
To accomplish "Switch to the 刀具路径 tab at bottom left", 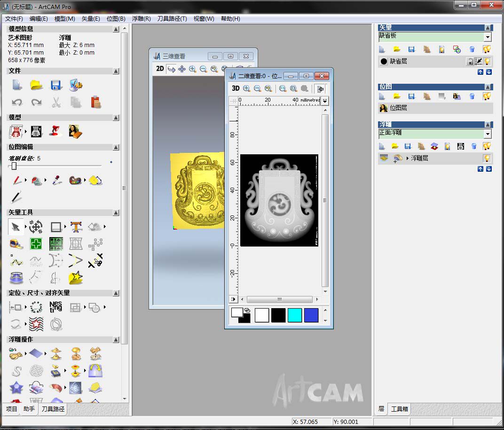I will click(53, 409).
